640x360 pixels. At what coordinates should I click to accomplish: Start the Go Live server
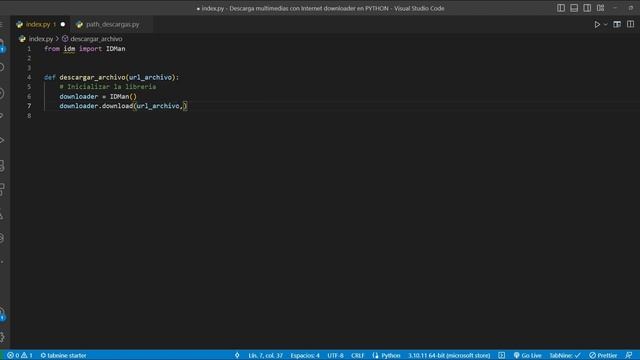coord(527,355)
